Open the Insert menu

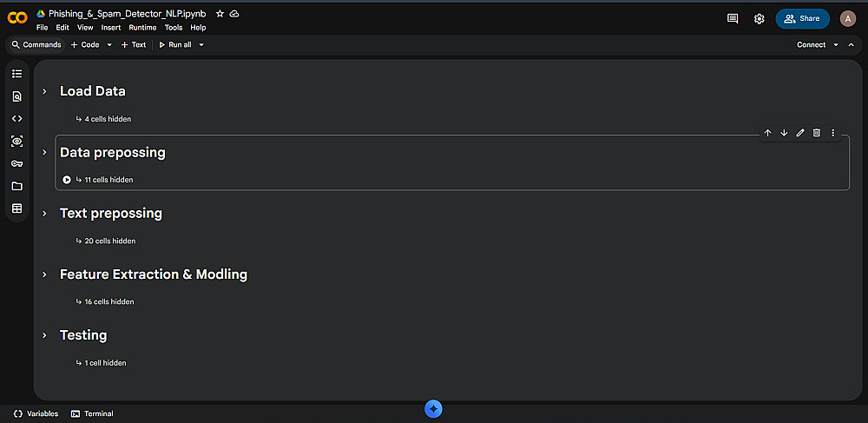pyautogui.click(x=111, y=28)
